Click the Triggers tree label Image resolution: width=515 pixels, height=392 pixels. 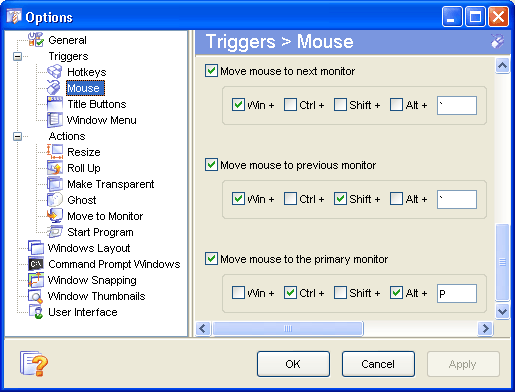[x=68, y=56]
